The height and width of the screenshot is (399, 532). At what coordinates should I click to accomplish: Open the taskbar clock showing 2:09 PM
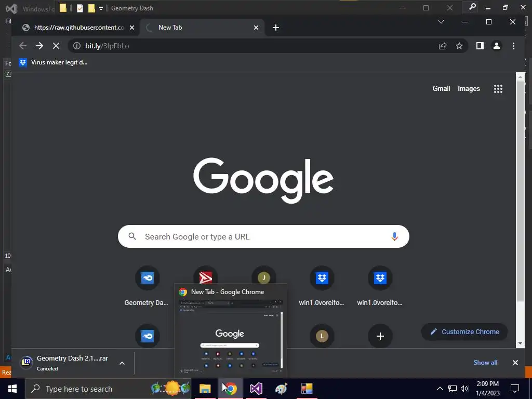click(487, 389)
